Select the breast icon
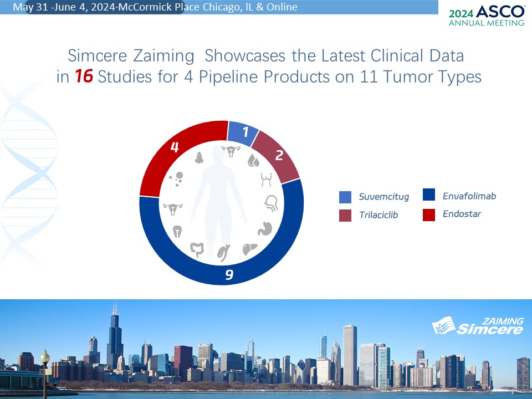The width and height of the screenshot is (532, 399). click(x=267, y=180)
